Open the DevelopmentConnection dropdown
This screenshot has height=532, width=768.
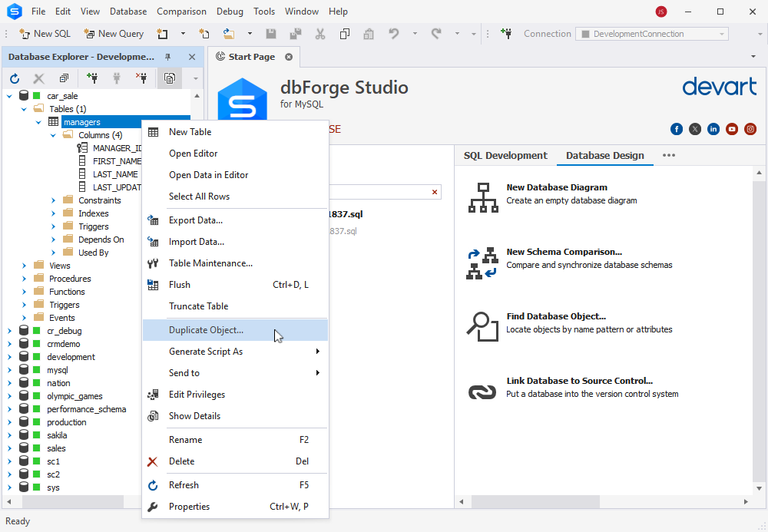(721, 34)
